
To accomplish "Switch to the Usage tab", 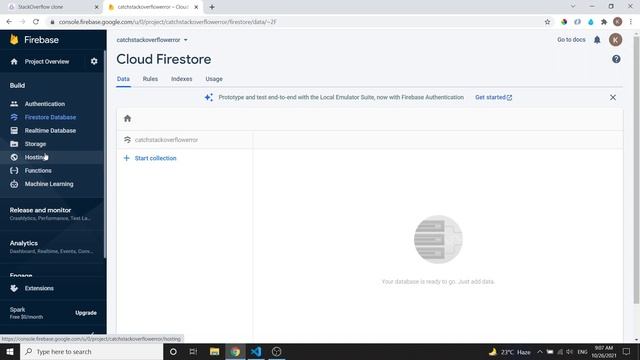I will tap(214, 79).
